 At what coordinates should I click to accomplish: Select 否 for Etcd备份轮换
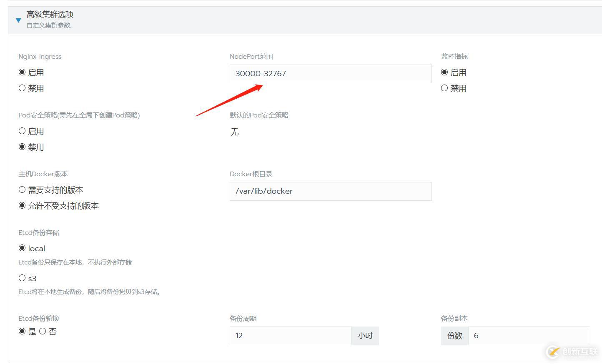[x=43, y=332]
